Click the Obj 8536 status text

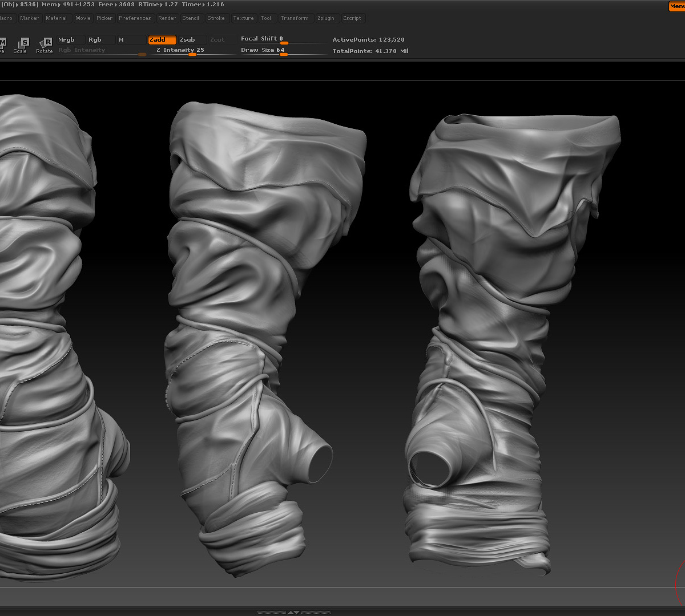pyautogui.click(x=19, y=5)
